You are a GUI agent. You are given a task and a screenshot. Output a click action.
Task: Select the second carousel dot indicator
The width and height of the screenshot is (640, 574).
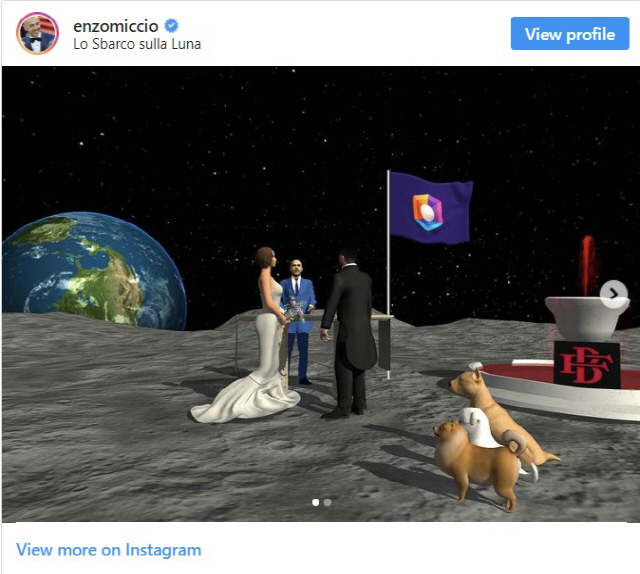[x=327, y=503]
